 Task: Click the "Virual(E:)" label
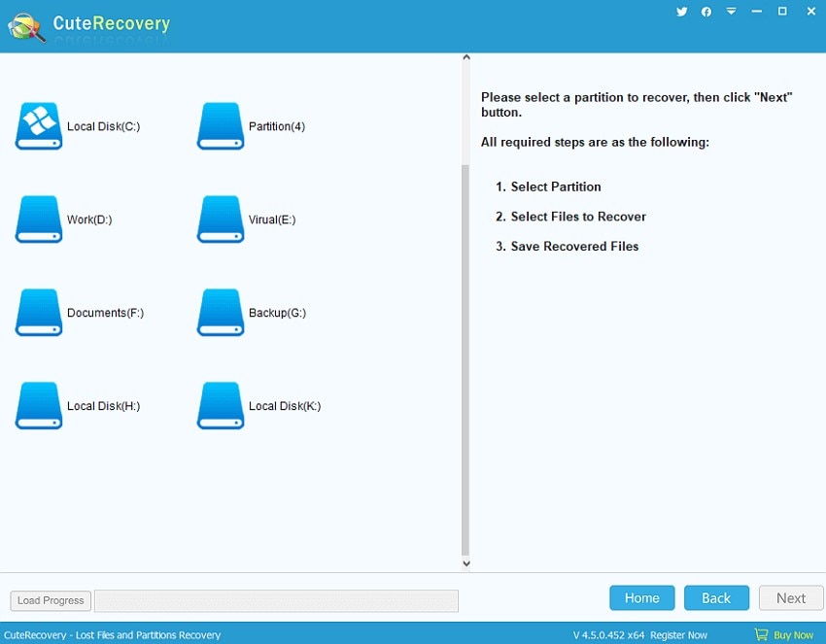(x=272, y=220)
